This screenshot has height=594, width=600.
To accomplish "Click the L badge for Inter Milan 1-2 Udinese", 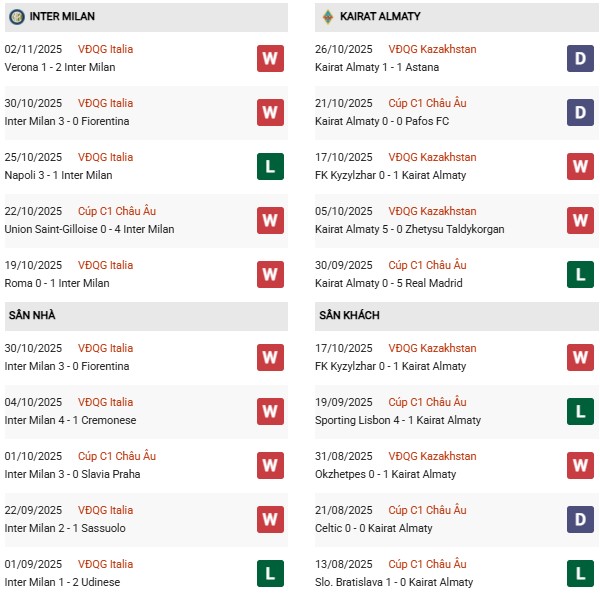I will tap(270, 573).
